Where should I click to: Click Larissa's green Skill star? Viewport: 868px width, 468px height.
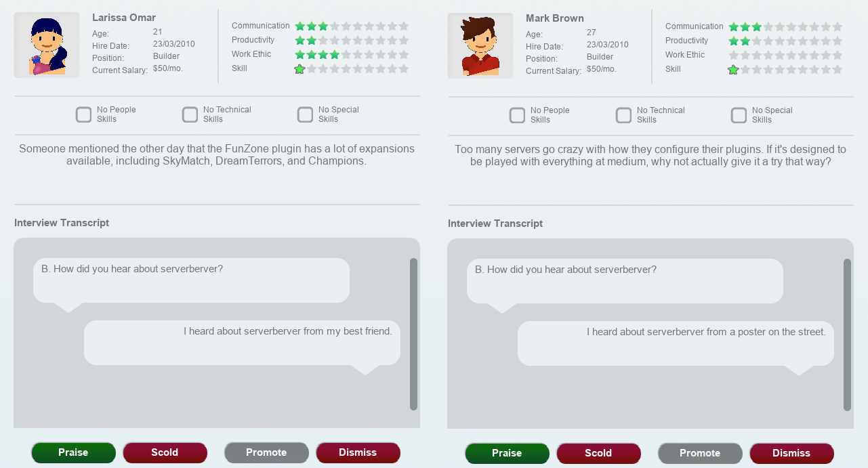click(299, 69)
